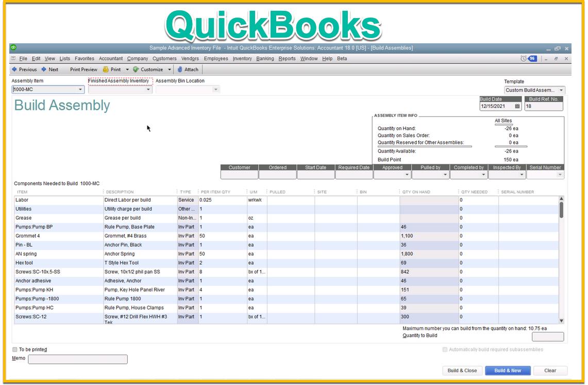Select the Labor component row
The image size is (588, 385).
coord(287,200)
